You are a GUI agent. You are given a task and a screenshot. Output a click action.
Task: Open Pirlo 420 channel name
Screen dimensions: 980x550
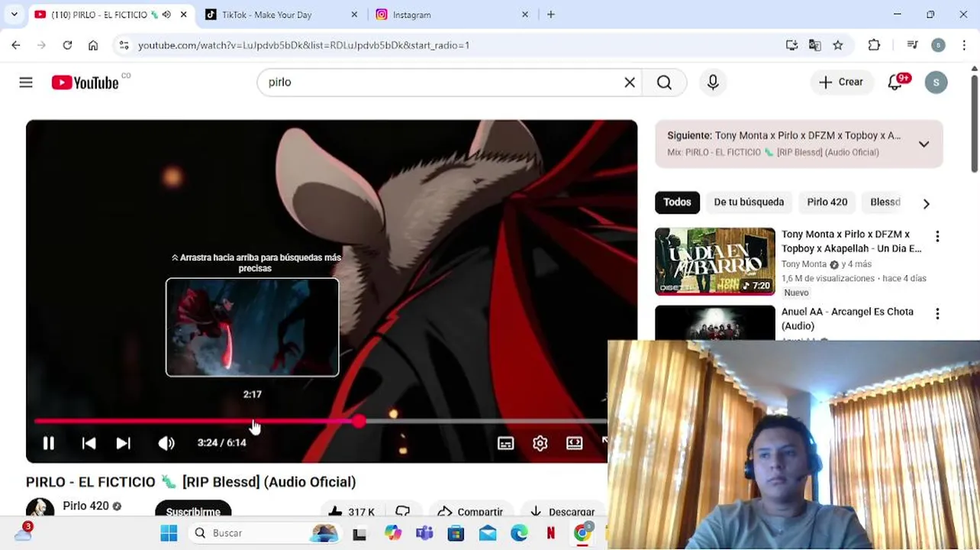pos(85,506)
